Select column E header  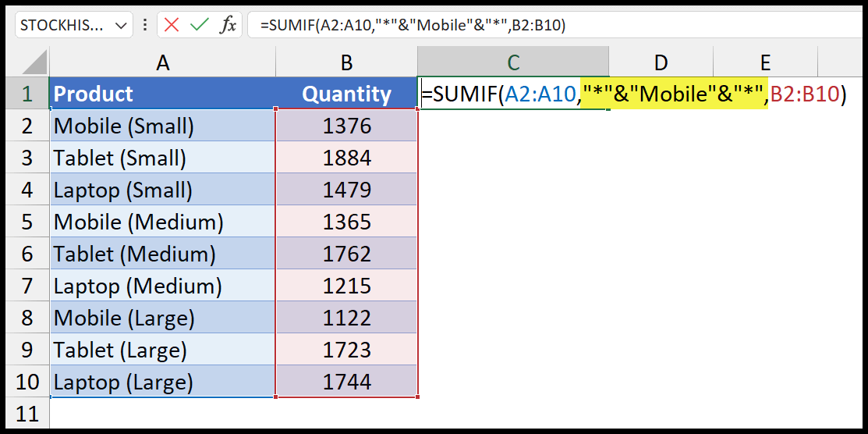[x=765, y=62]
